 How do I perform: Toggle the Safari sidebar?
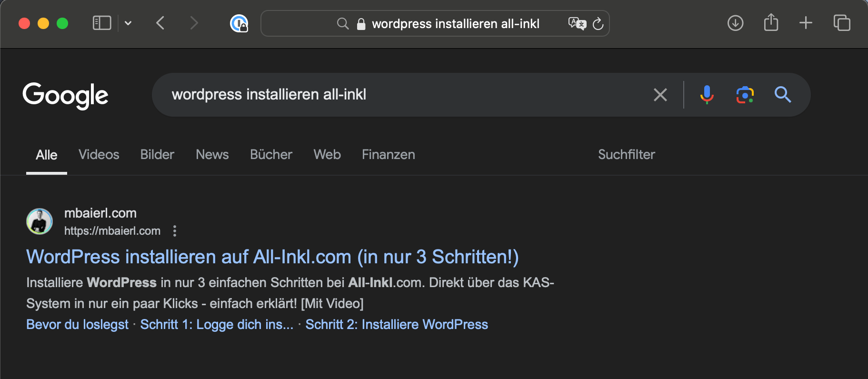[101, 23]
